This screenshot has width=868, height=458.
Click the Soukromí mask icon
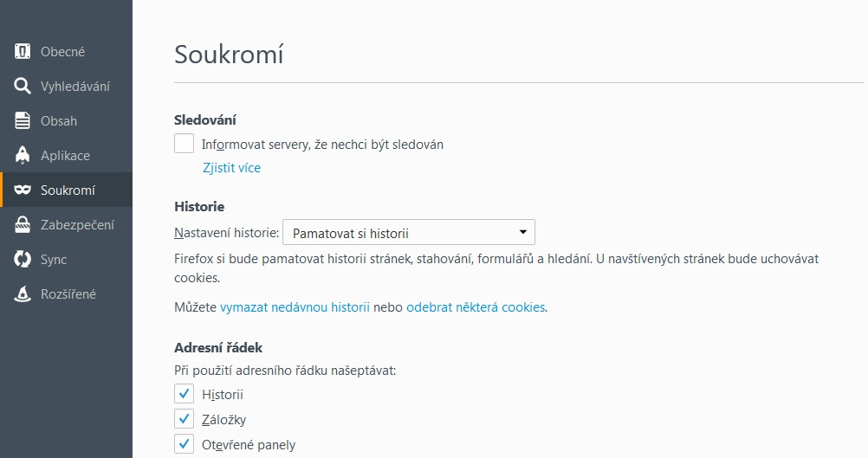point(23,190)
